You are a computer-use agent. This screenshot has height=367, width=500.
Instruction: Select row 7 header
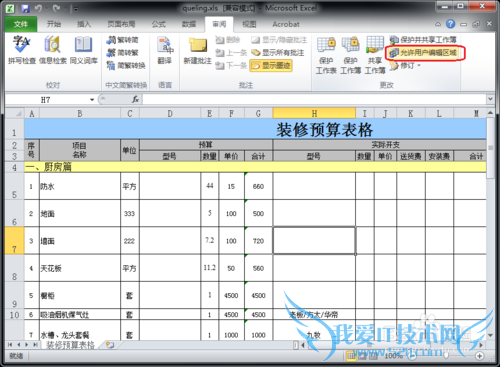[x=14, y=240]
